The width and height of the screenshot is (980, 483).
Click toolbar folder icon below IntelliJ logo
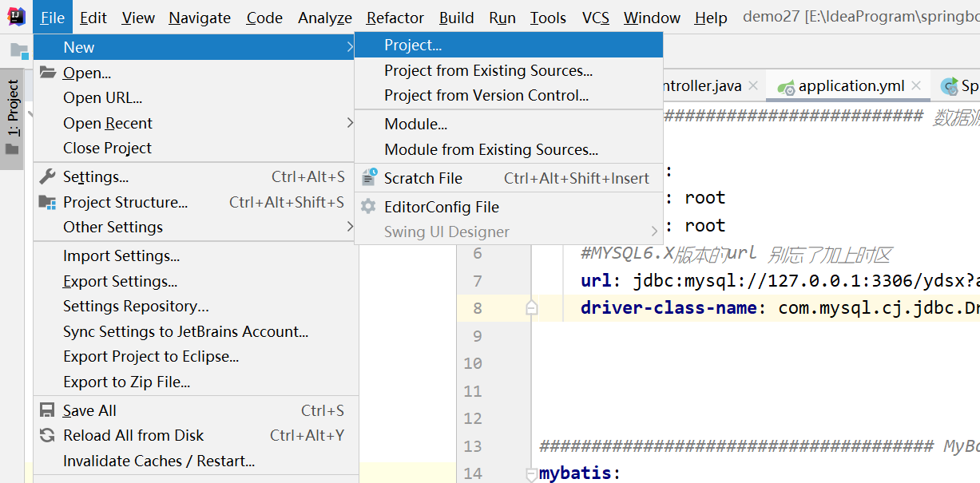point(18,51)
